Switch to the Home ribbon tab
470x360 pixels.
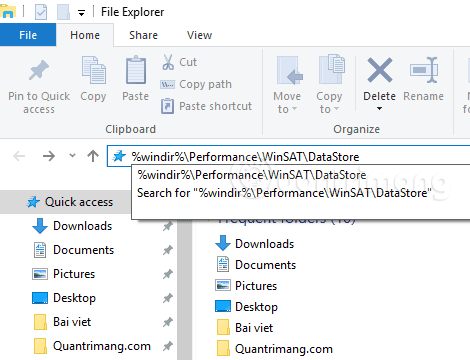tap(85, 35)
